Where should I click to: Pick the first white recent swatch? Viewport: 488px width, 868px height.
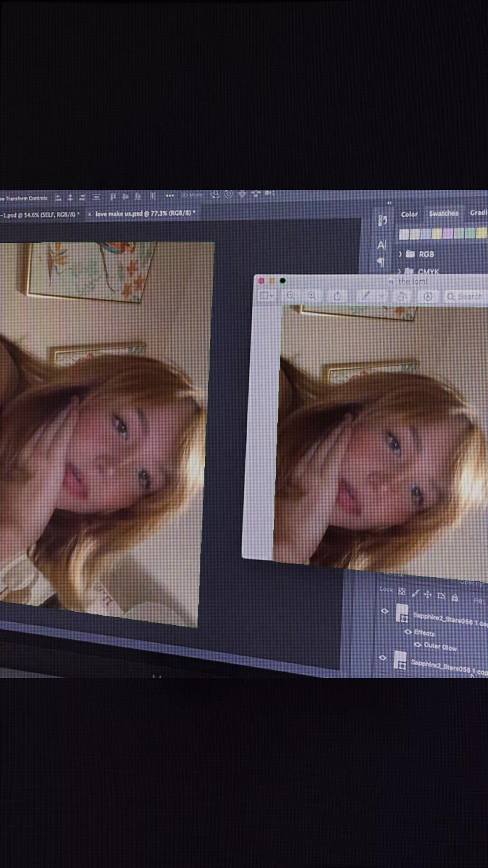pyautogui.click(x=404, y=234)
